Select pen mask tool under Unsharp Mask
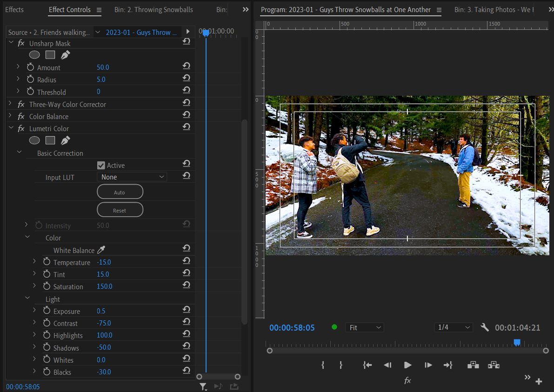Viewport: 554px width, 392px height. coord(66,55)
